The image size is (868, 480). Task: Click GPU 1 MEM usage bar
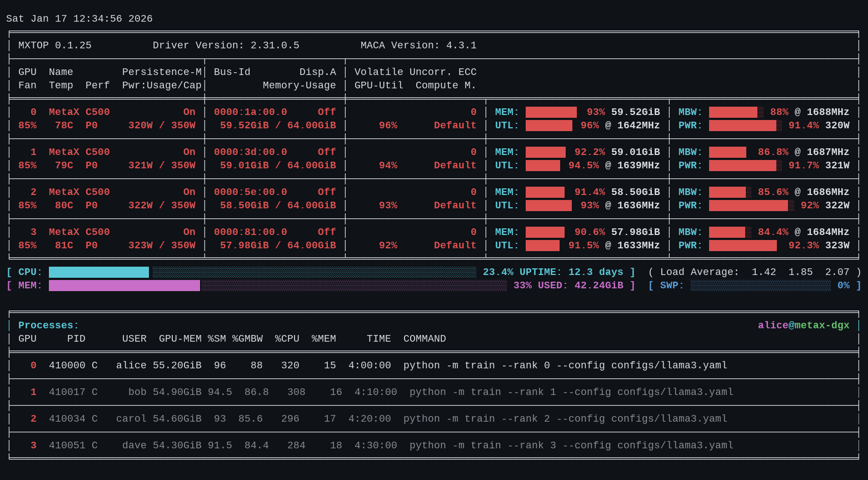tap(546, 152)
